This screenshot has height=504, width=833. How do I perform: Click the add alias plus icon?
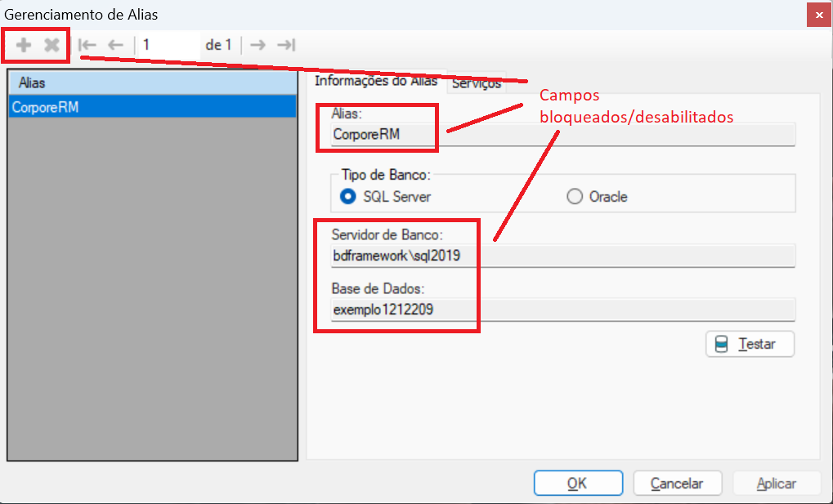point(24,45)
